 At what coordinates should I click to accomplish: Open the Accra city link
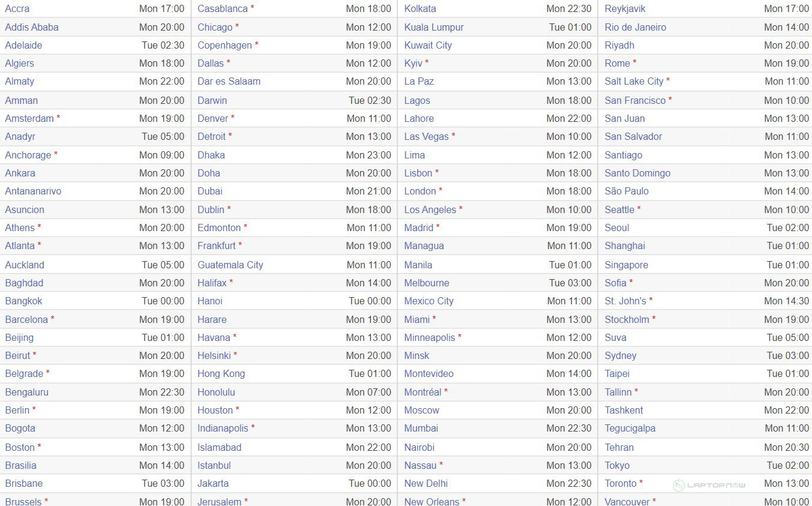click(x=17, y=8)
